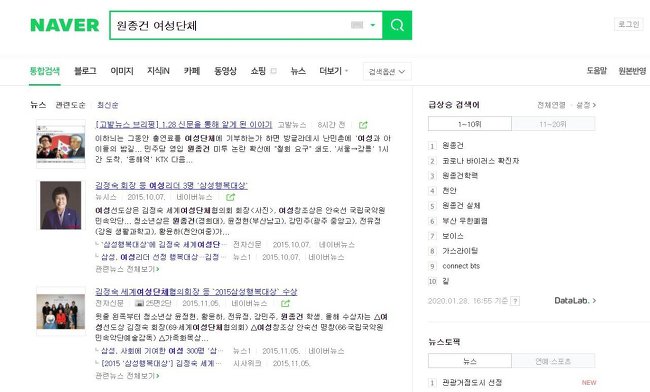Screen dimensions: 650x392
Task: Select the 통합검색 tab
Action: pos(45,71)
